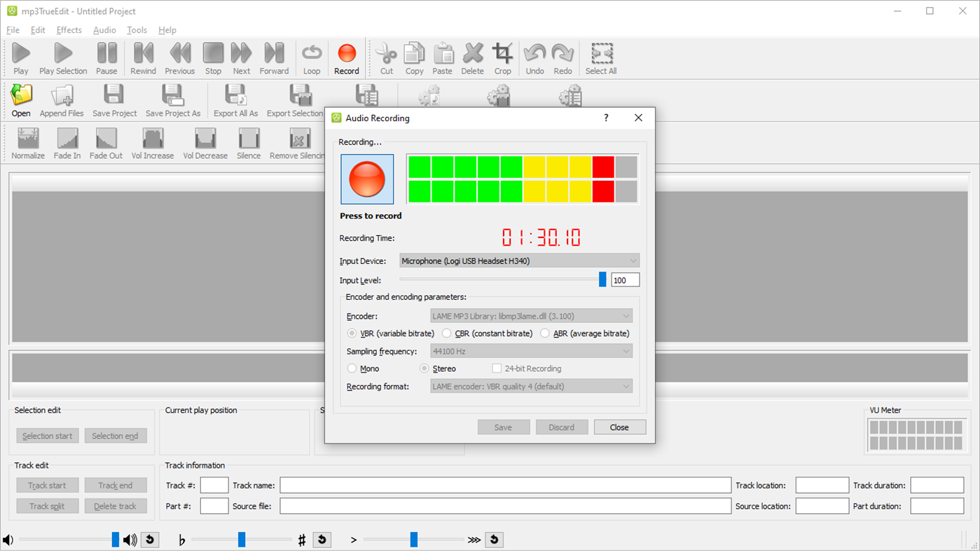Select the Loop playback icon
Viewport: 980px width, 551px height.
click(x=311, y=53)
